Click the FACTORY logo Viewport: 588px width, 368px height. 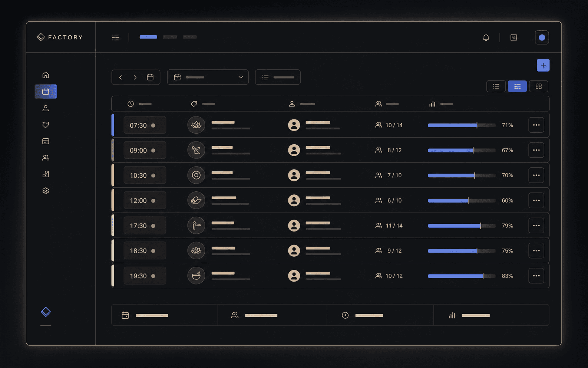(60, 37)
